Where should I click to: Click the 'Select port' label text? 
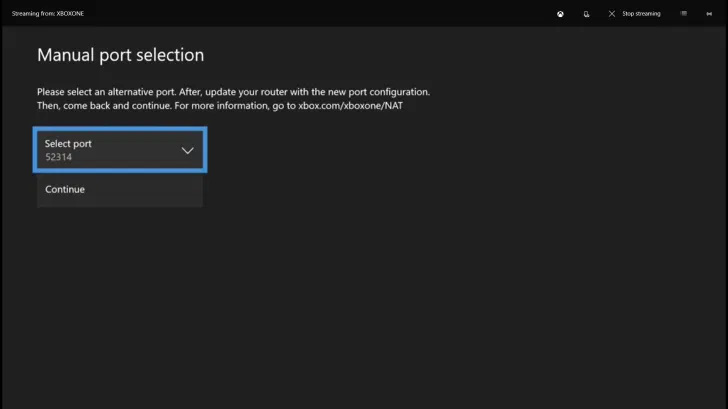(68, 143)
